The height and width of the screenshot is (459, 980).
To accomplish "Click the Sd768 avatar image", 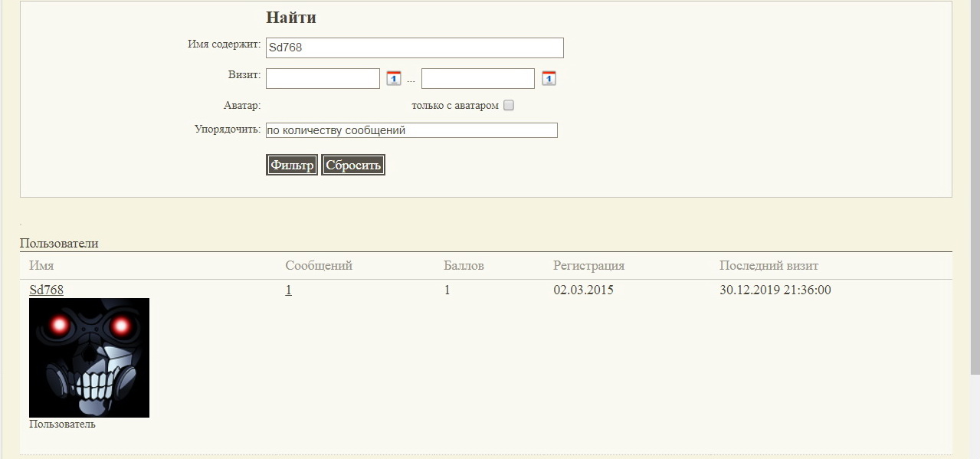I will 89,358.
